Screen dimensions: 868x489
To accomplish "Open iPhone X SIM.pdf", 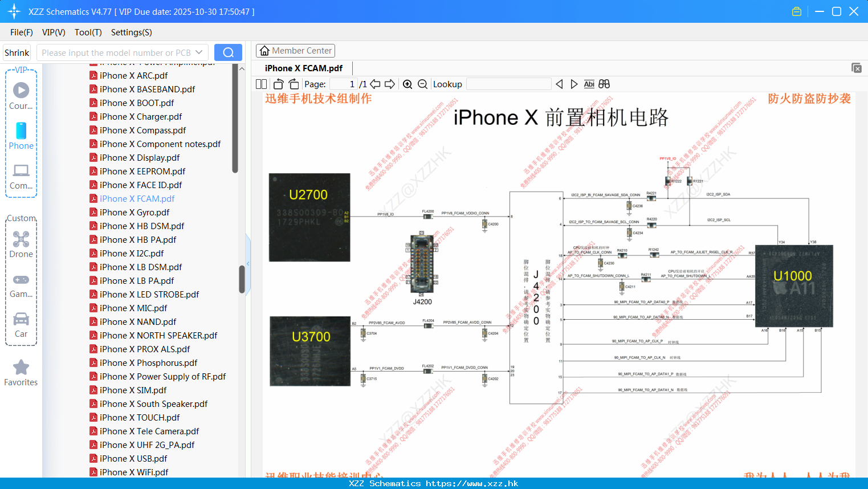I will (133, 390).
